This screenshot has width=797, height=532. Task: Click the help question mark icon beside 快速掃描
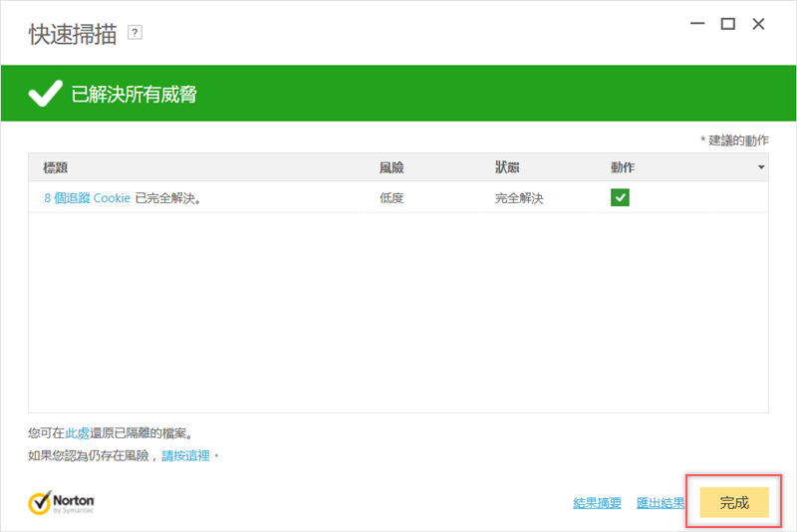(x=135, y=33)
